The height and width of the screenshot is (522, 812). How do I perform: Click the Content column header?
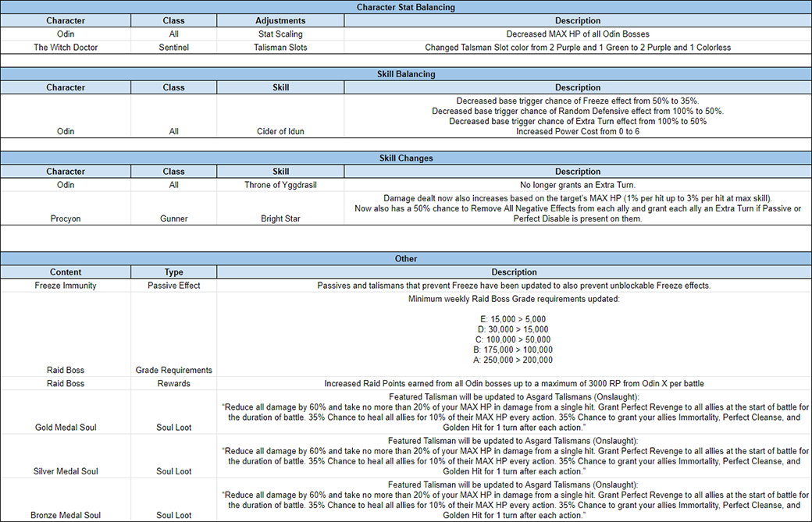click(66, 272)
